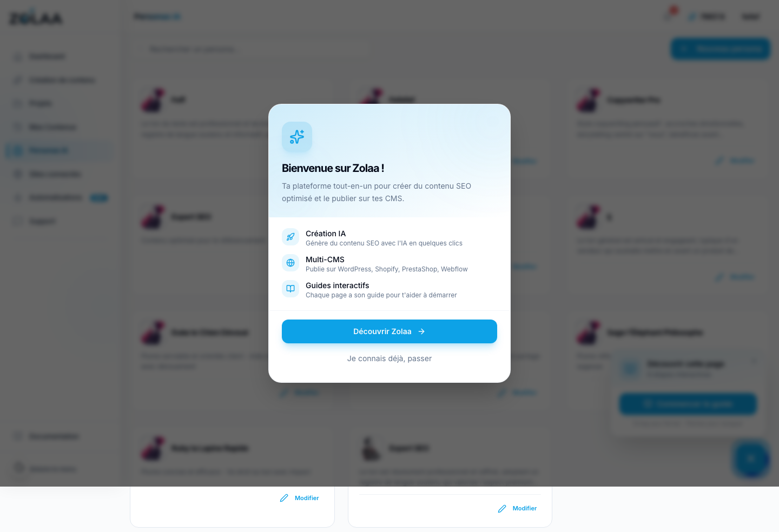Click Modifier link on the second bottom card
Image resolution: width=779 pixels, height=532 pixels.
point(525,508)
